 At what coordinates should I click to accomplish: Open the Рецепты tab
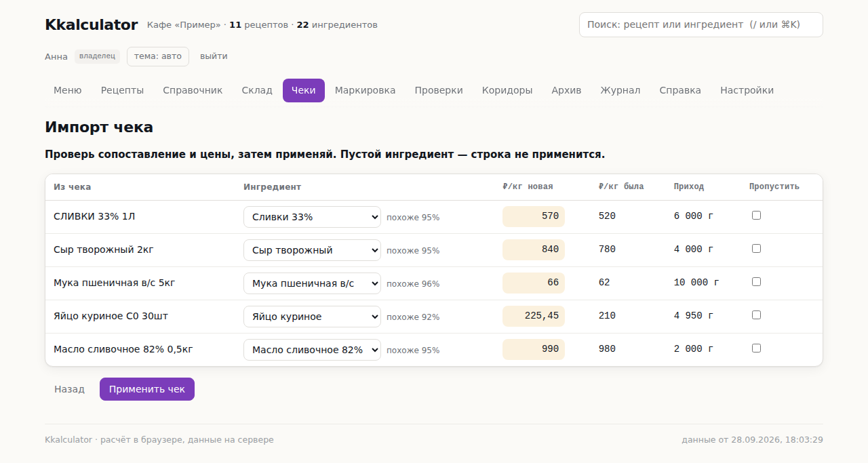[122, 90]
